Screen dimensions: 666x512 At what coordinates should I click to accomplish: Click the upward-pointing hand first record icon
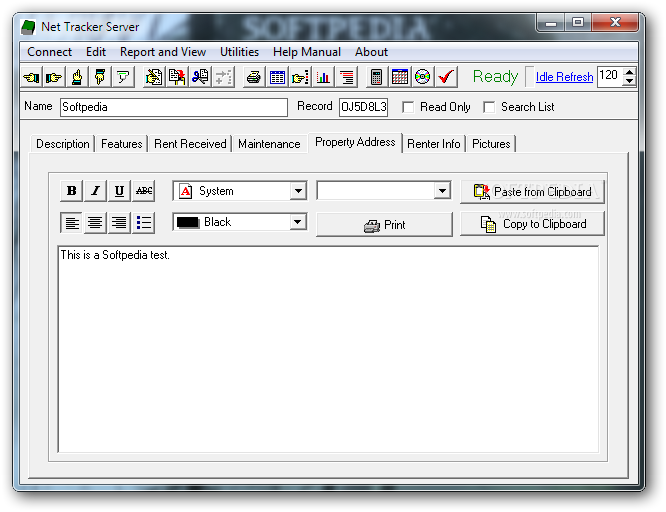pyautogui.click(x=77, y=77)
